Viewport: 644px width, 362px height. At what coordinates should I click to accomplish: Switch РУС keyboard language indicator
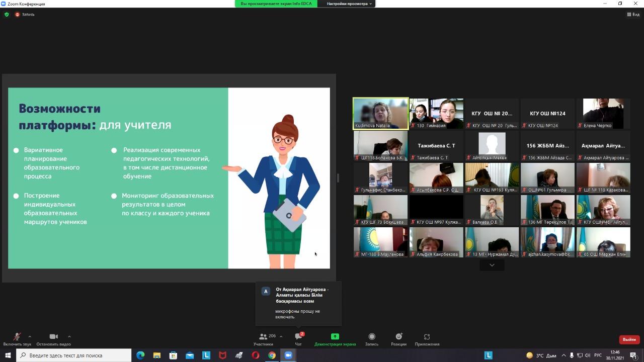click(598, 355)
